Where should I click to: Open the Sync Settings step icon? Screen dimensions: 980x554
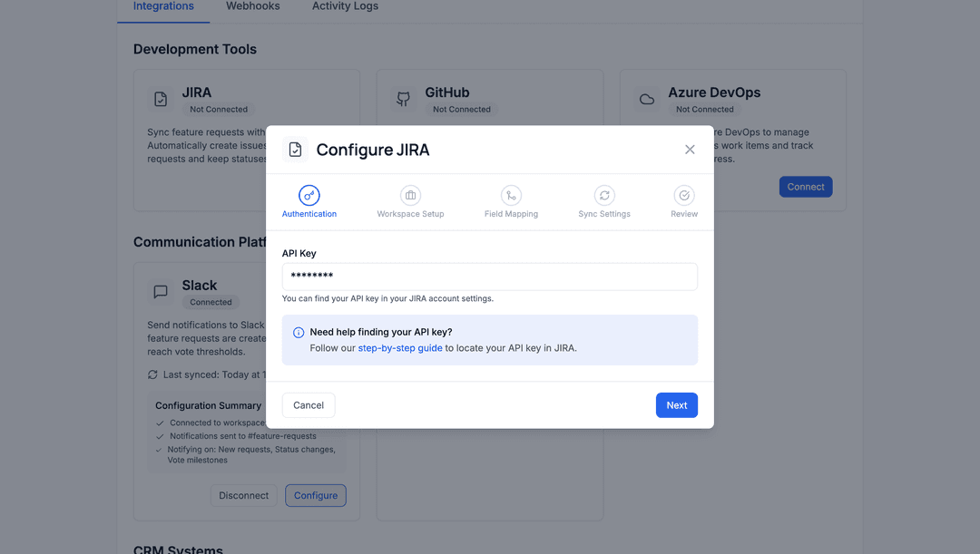pos(604,195)
